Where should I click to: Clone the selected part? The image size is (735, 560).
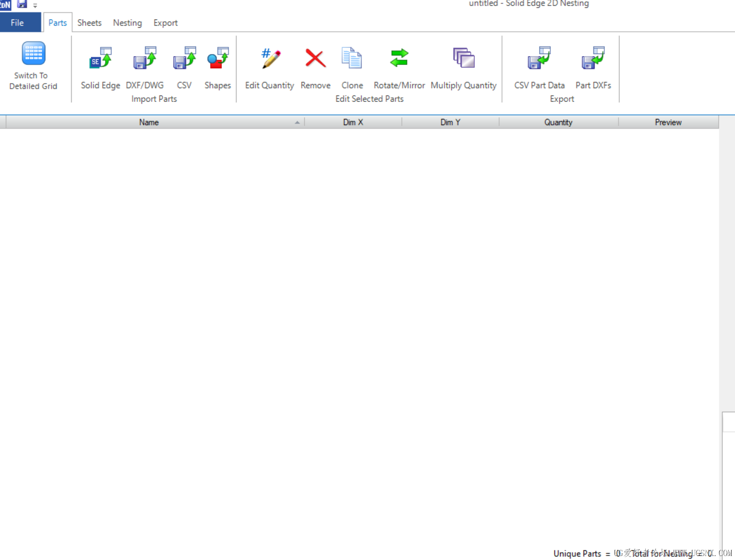point(352,68)
